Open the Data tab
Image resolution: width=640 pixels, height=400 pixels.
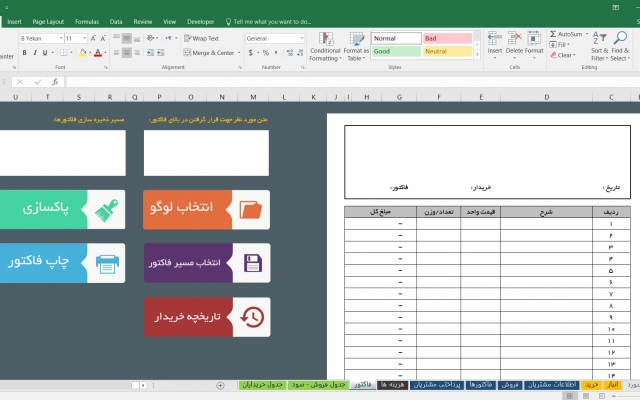(116, 22)
